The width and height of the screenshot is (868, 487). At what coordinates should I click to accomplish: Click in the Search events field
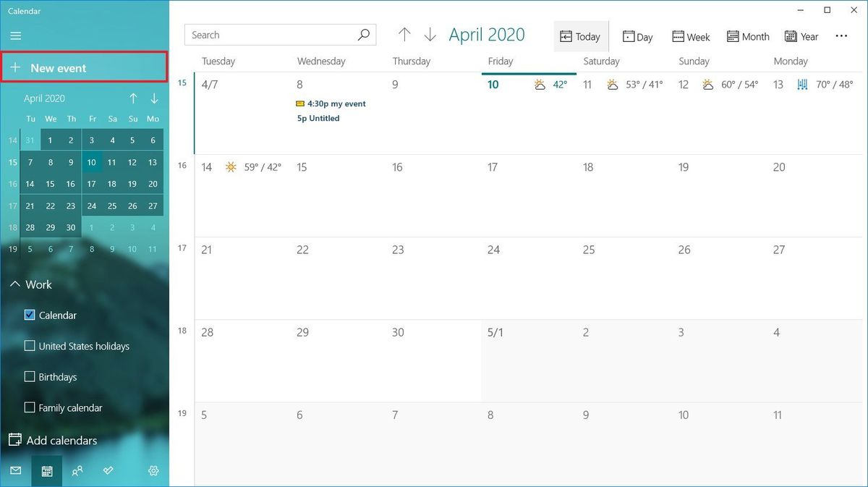[x=275, y=34]
